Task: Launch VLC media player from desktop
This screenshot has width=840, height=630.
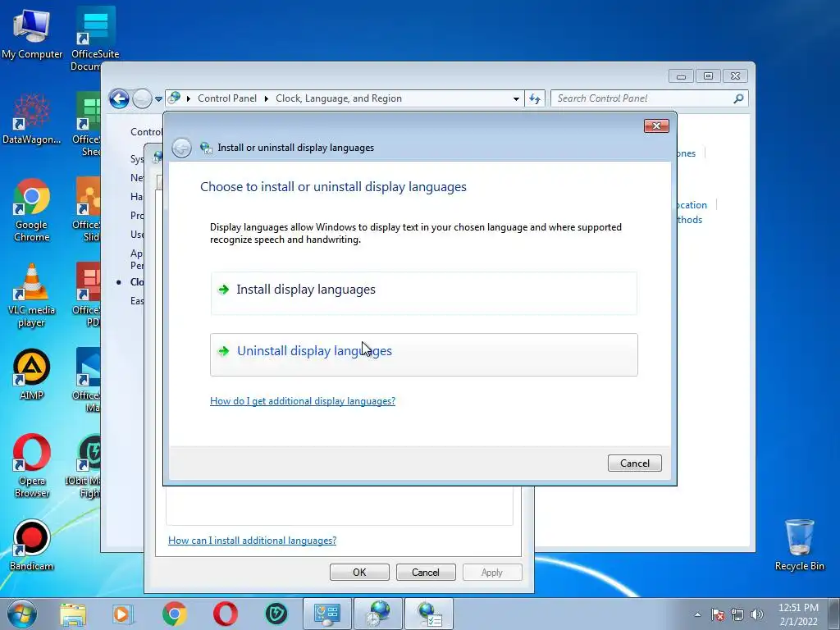Action: (32, 295)
